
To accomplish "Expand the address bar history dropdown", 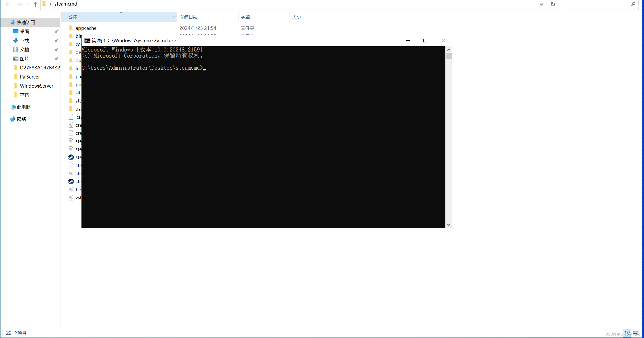I will pyautogui.click(x=541, y=4).
